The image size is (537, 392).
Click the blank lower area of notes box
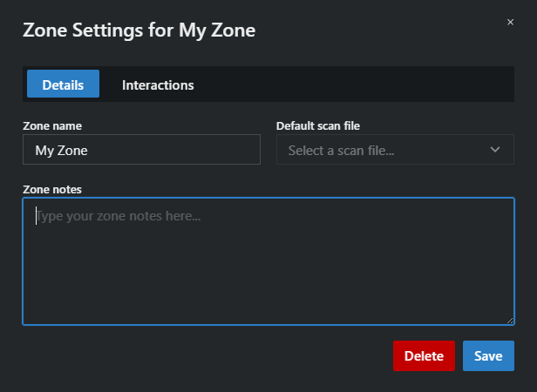[268, 296]
